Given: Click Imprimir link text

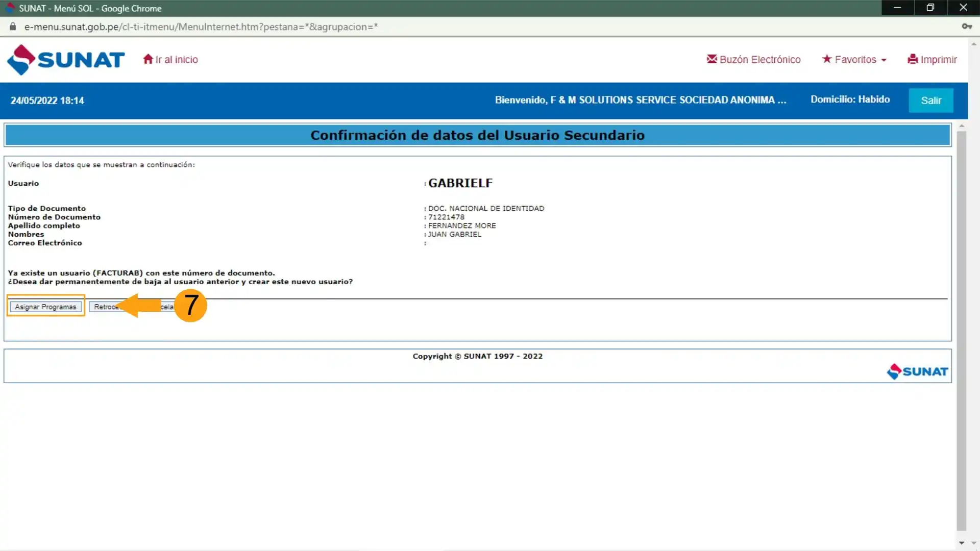Looking at the screenshot, I should coord(938,60).
